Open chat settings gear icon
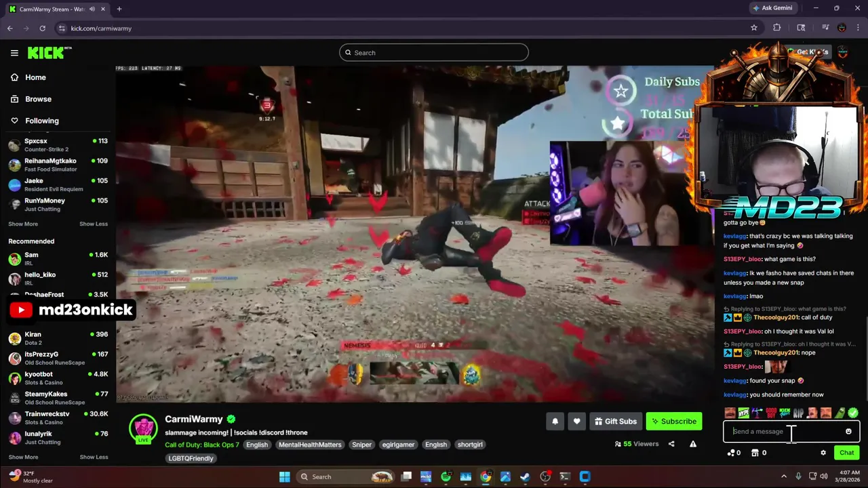Screen dimensions: 868x488 tap(823, 453)
